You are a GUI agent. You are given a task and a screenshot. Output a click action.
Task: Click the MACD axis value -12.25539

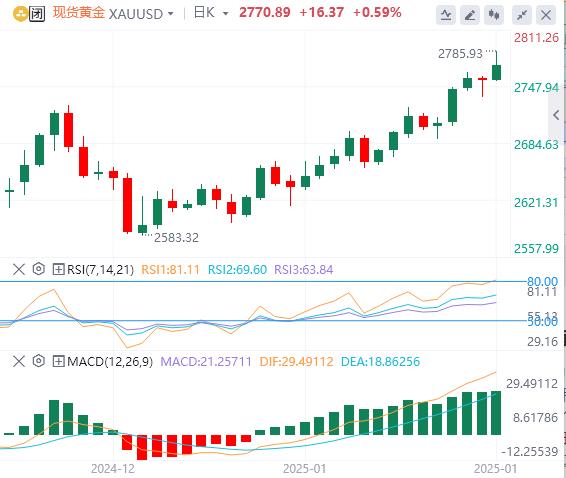coord(530,452)
